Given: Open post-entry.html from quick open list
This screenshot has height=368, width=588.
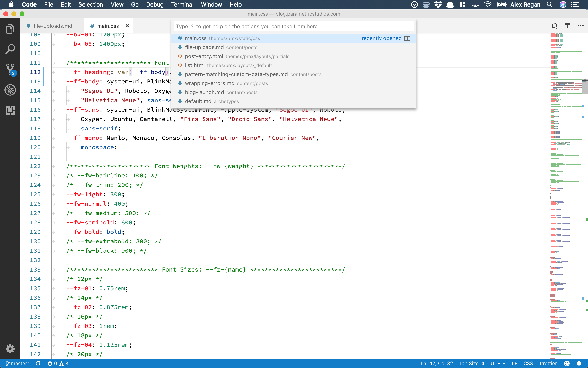Looking at the screenshot, I should [x=294, y=56].
